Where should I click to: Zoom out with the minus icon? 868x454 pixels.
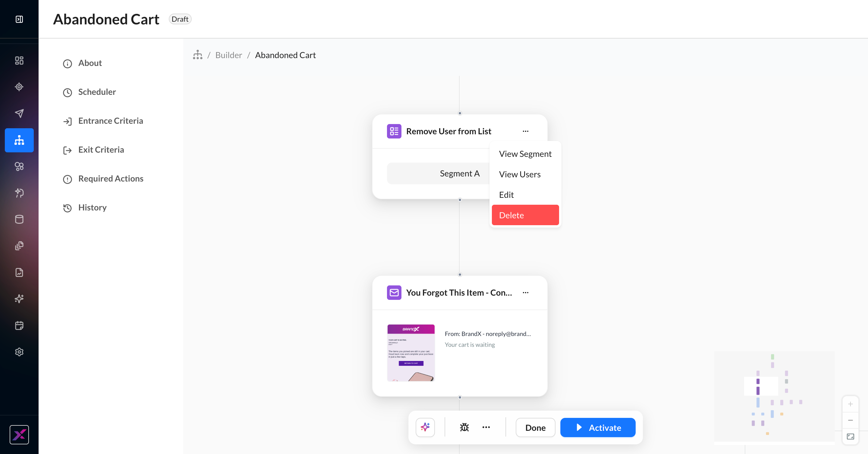[x=850, y=420]
